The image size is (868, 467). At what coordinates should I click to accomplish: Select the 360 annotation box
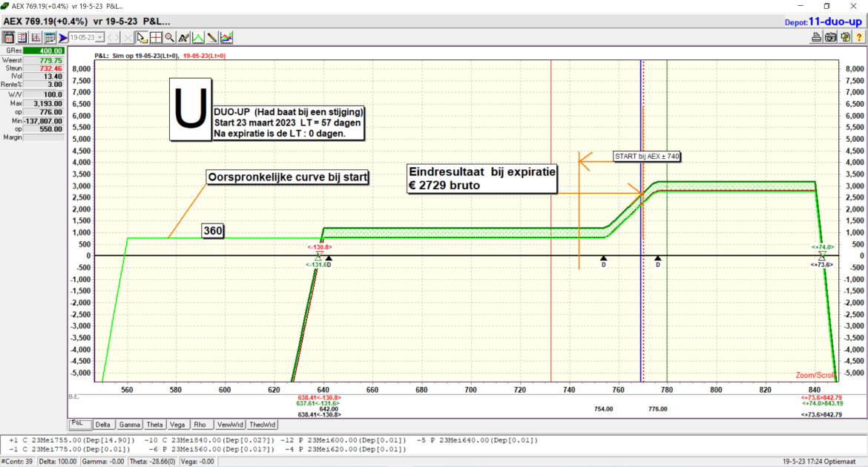[x=213, y=231]
